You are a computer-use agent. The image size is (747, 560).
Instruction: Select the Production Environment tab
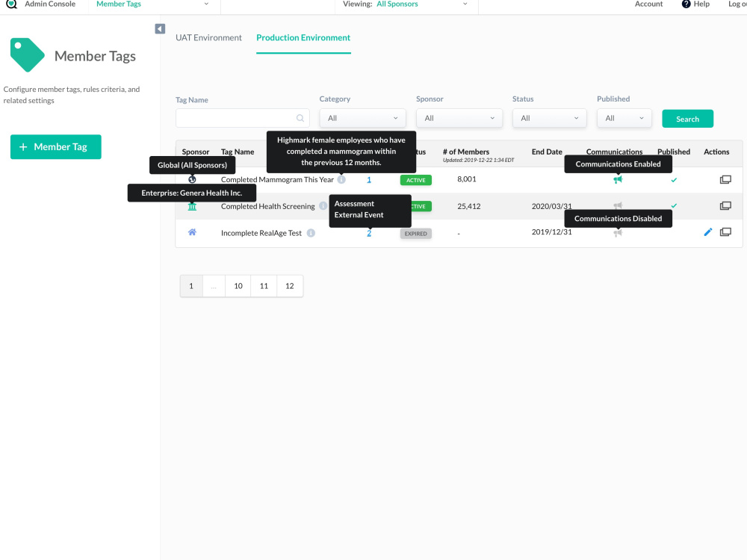coord(303,37)
